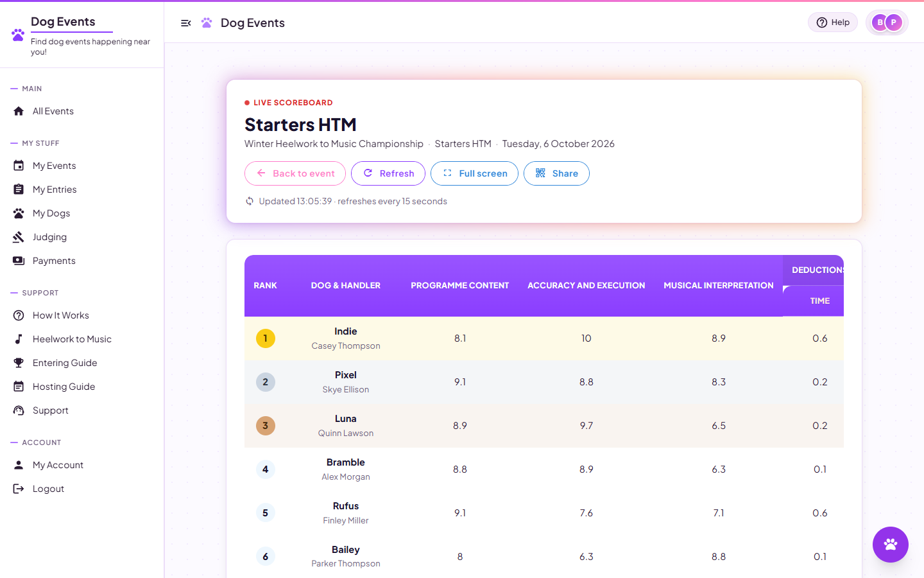Select handler Skye Ellison
Viewport: 924px width, 578px height.
point(346,390)
